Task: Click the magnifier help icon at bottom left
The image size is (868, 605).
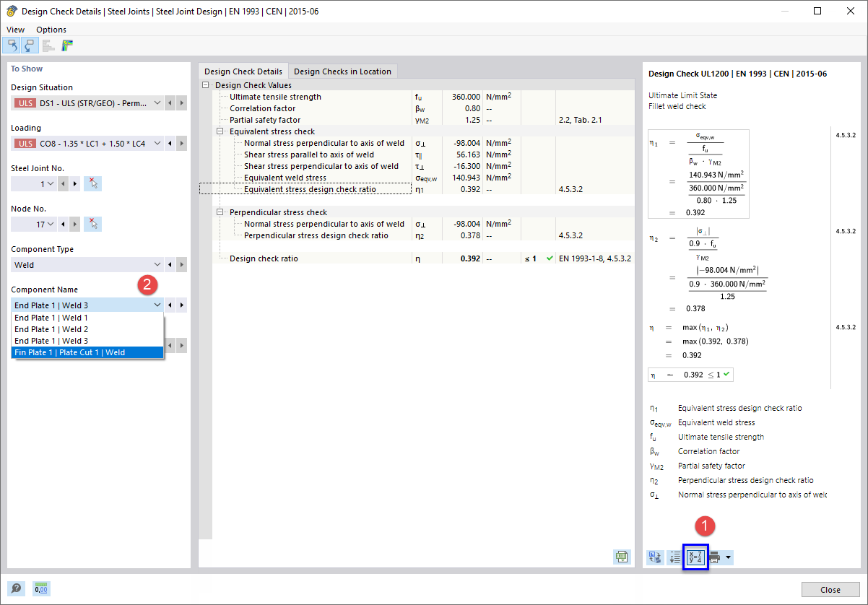Action: [x=17, y=589]
